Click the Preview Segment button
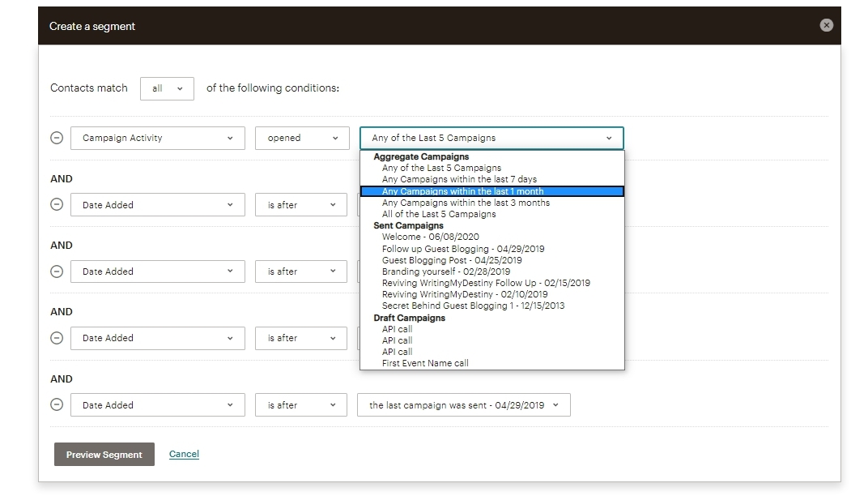This screenshot has width=868, height=496. (x=104, y=455)
